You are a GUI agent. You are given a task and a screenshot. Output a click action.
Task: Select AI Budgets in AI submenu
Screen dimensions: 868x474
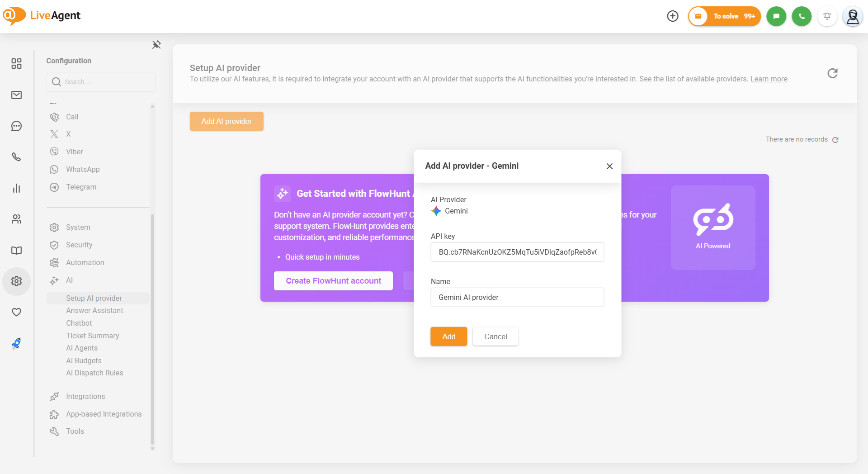84,361
